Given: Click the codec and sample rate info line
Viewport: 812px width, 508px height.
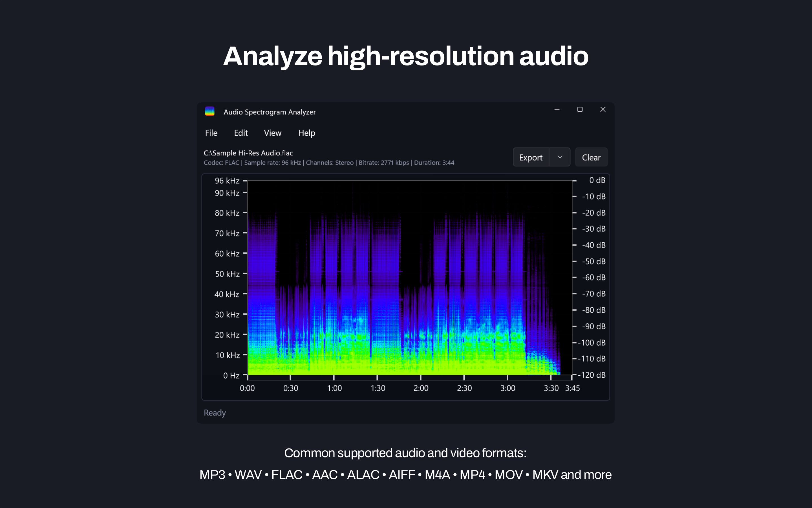Looking at the screenshot, I should [x=329, y=163].
